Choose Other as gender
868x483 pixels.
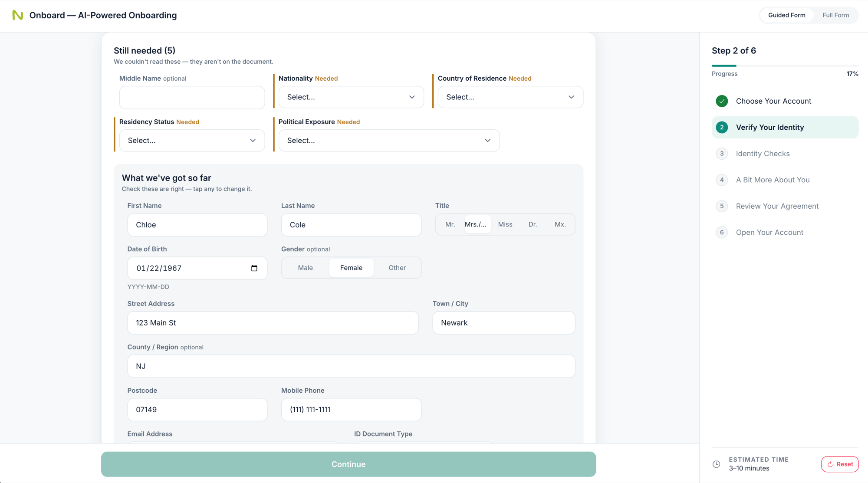pos(397,268)
